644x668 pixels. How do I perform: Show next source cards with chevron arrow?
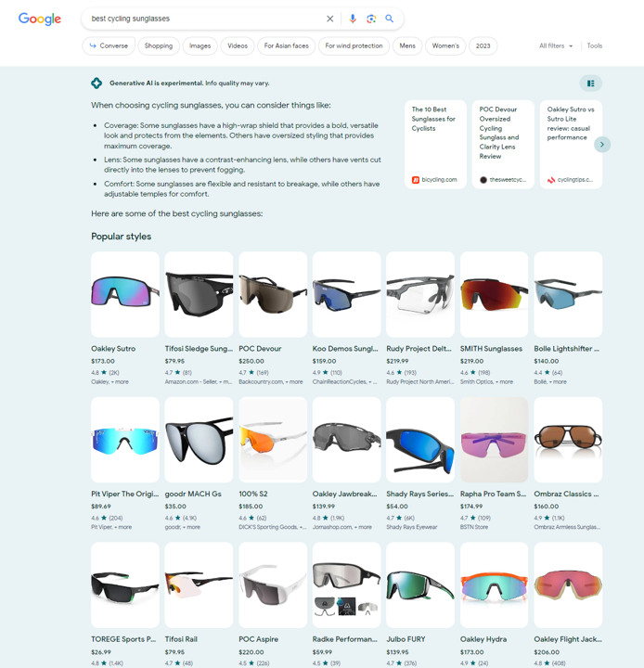602,145
